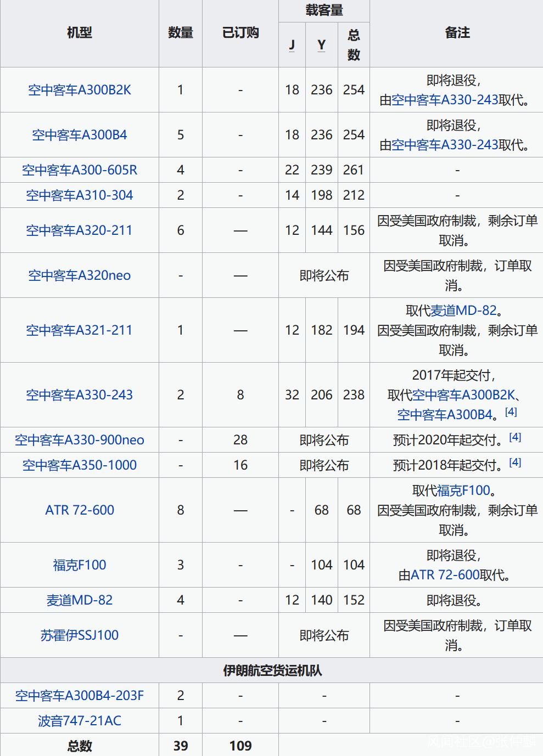Follow the 苏霍伊SSJ100 link
Screen dimensions: 543x756
(x=80, y=635)
